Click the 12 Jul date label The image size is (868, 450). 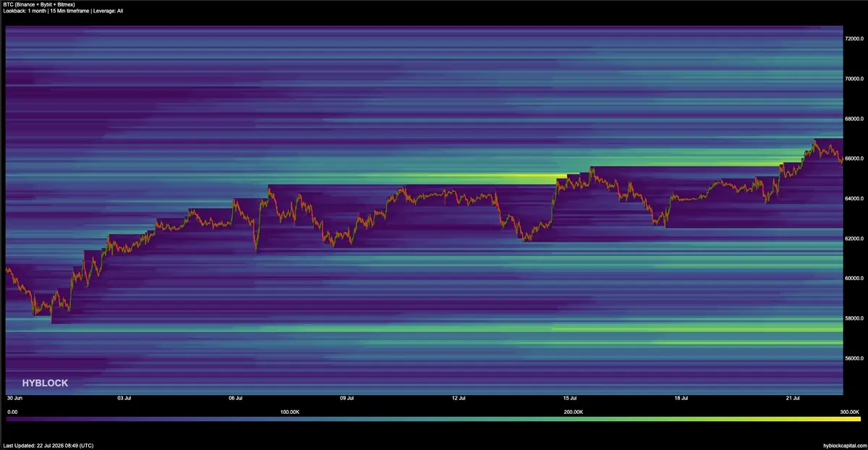coord(458,398)
